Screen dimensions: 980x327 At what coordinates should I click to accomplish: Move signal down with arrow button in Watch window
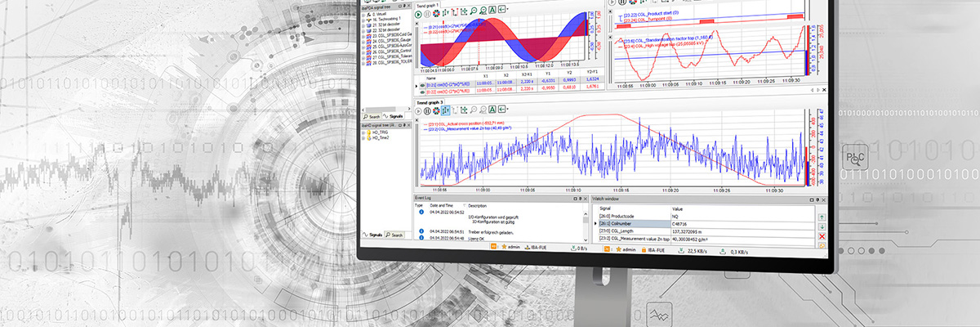point(822,227)
